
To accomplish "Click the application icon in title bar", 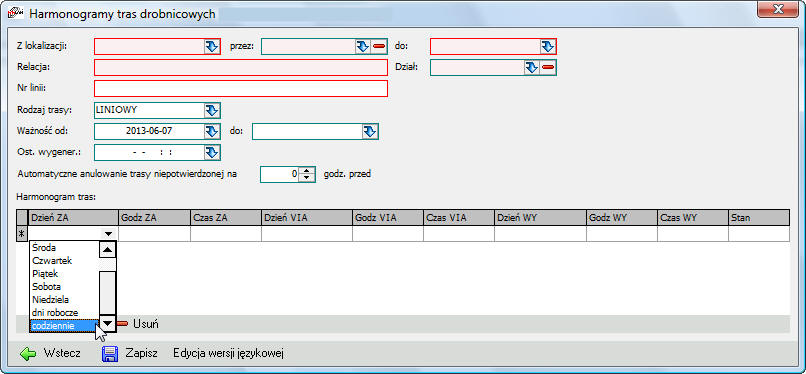I will pos(15,14).
